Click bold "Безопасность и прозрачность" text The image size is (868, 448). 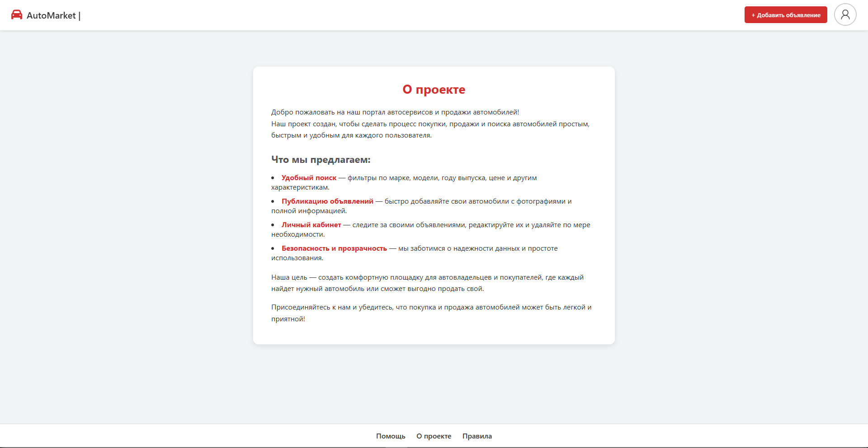334,248
